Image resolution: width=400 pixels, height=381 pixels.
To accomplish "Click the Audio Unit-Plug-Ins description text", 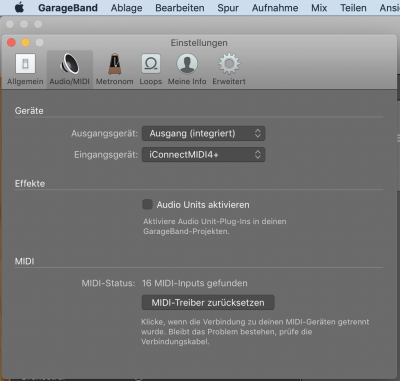I will coord(215,226).
